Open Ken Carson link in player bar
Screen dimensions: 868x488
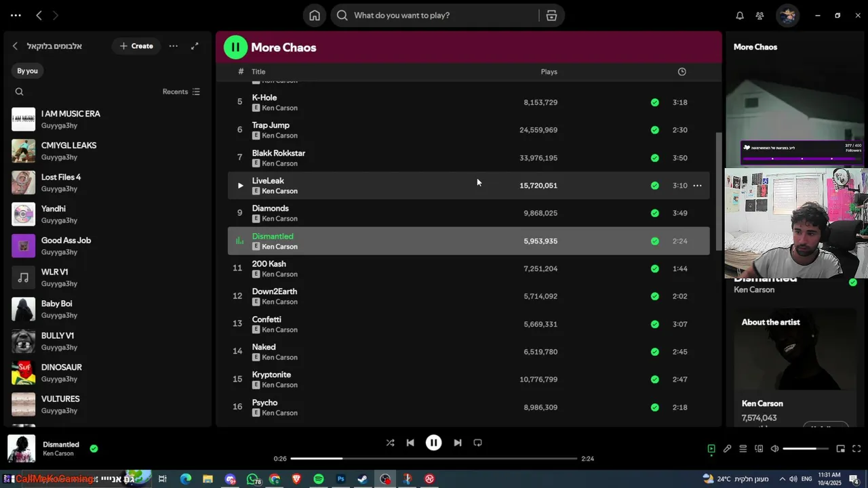point(58,453)
